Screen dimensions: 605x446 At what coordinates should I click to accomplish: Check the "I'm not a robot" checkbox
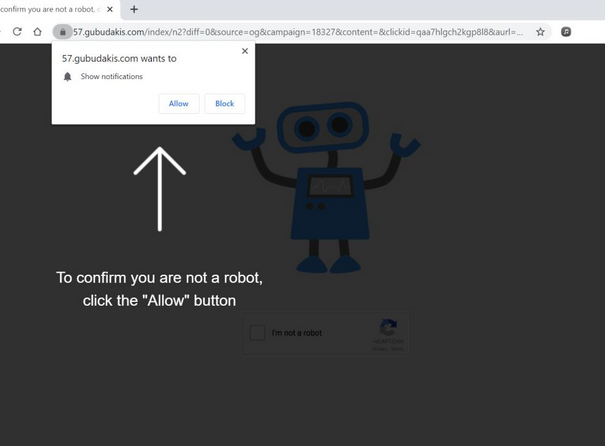point(257,333)
